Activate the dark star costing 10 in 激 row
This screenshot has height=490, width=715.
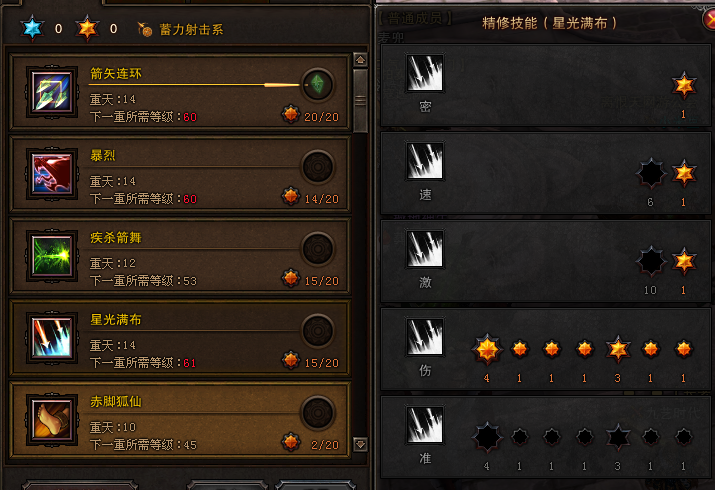tap(651, 261)
